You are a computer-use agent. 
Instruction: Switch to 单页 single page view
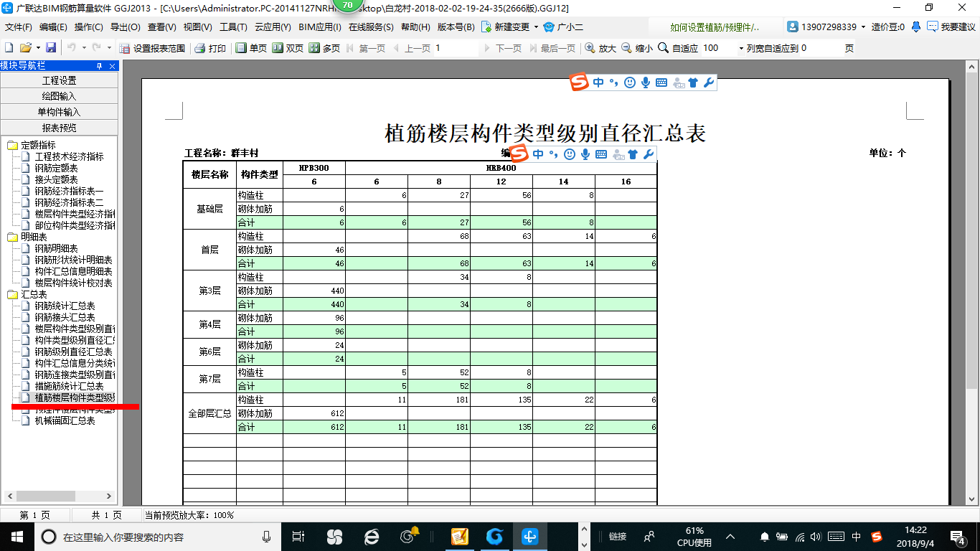(x=252, y=48)
